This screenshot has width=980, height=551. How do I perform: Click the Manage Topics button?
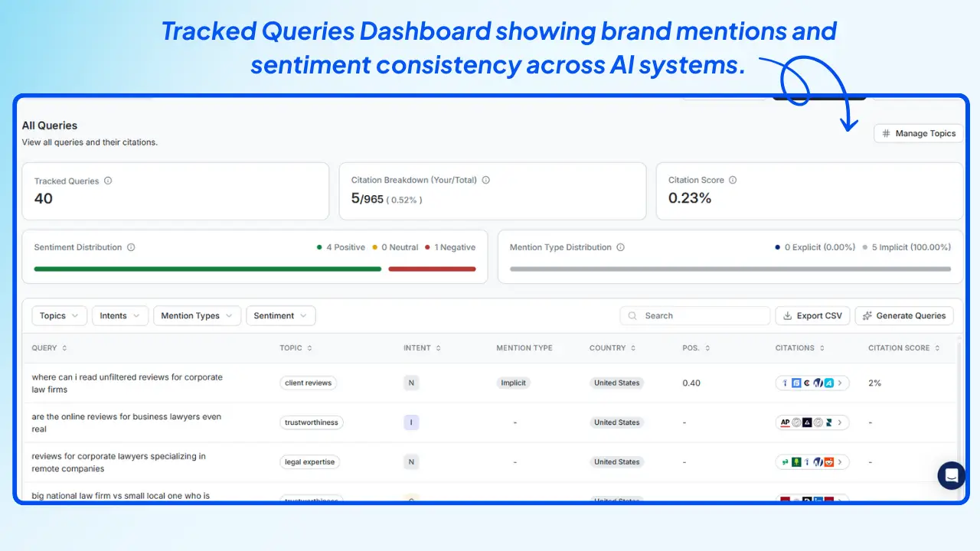919,133
